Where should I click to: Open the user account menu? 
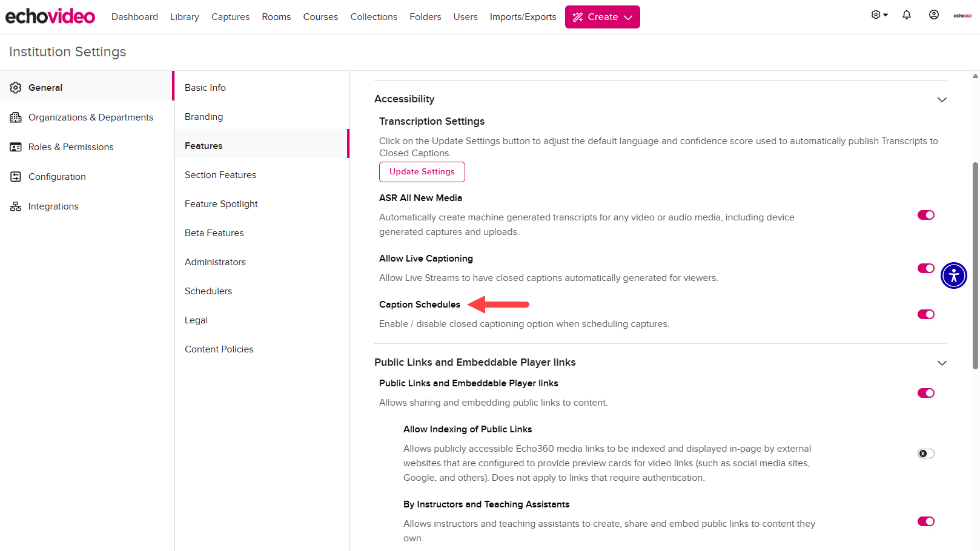pyautogui.click(x=933, y=14)
